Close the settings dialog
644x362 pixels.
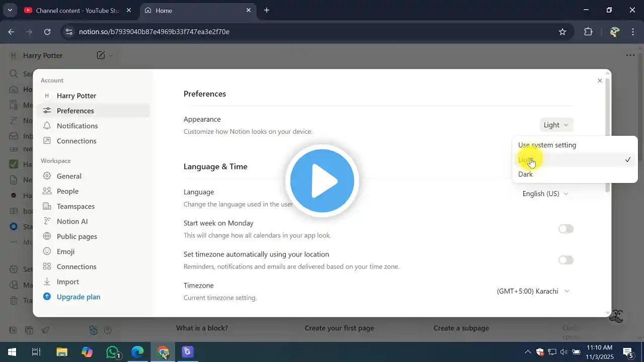pos(600,80)
